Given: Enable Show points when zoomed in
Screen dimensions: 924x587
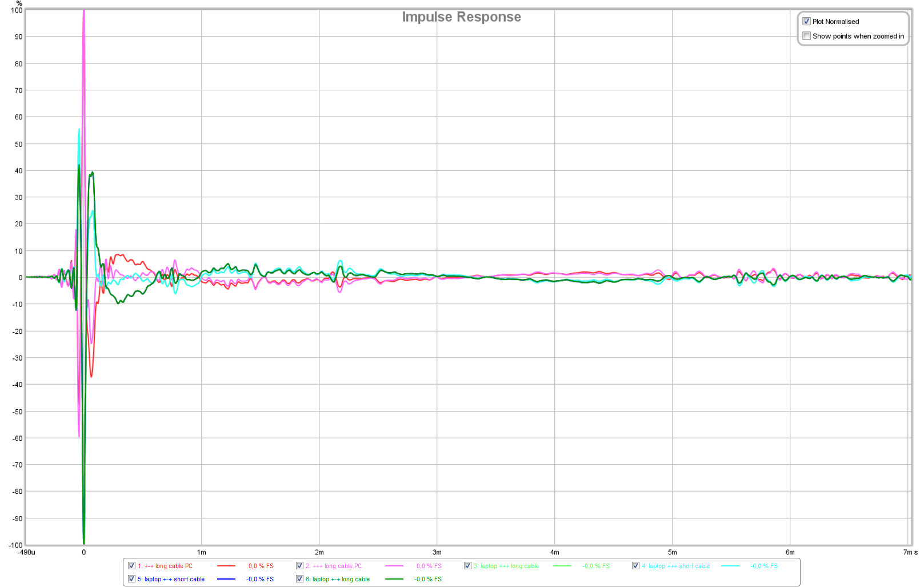Looking at the screenshot, I should pos(806,36).
